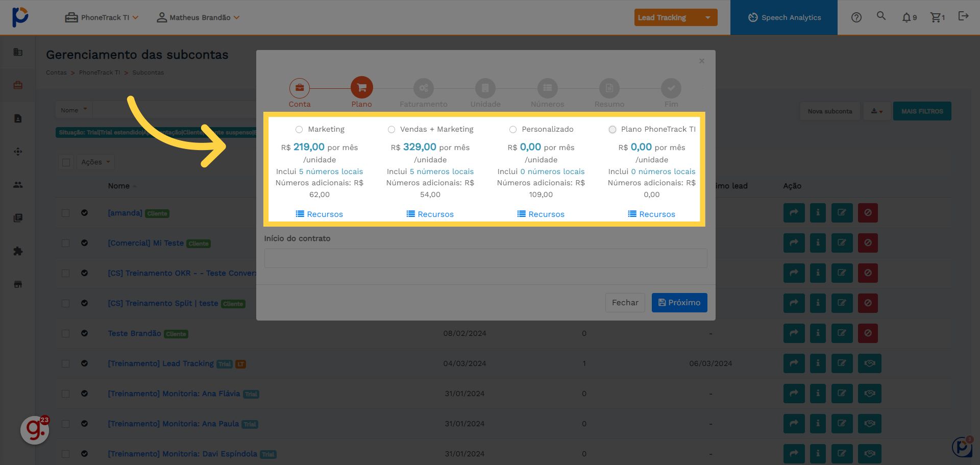Click edit button for [Comercial] Mi Teste row
Viewport: 980px width, 465px height.
pos(842,243)
